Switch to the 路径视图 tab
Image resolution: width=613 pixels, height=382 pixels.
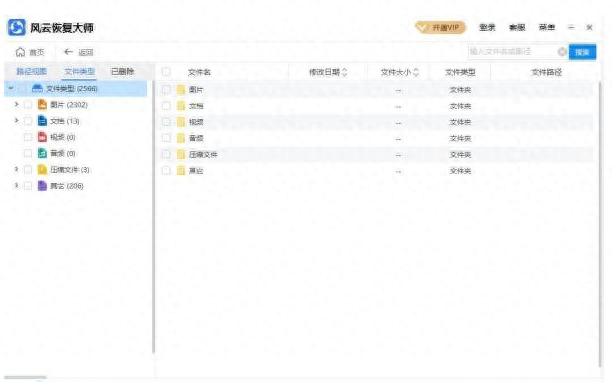pos(31,72)
